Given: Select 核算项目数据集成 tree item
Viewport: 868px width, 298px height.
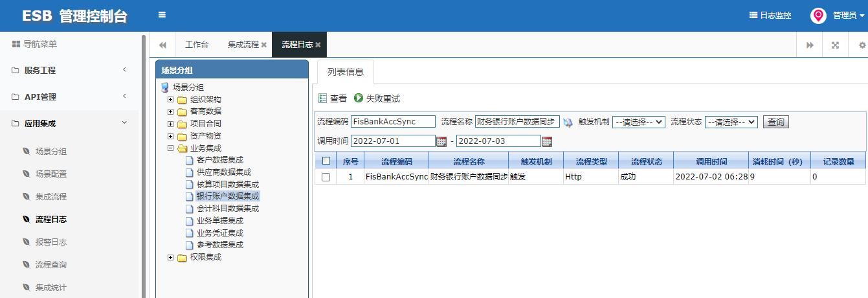Looking at the screenshot, I should coord(227,185).
